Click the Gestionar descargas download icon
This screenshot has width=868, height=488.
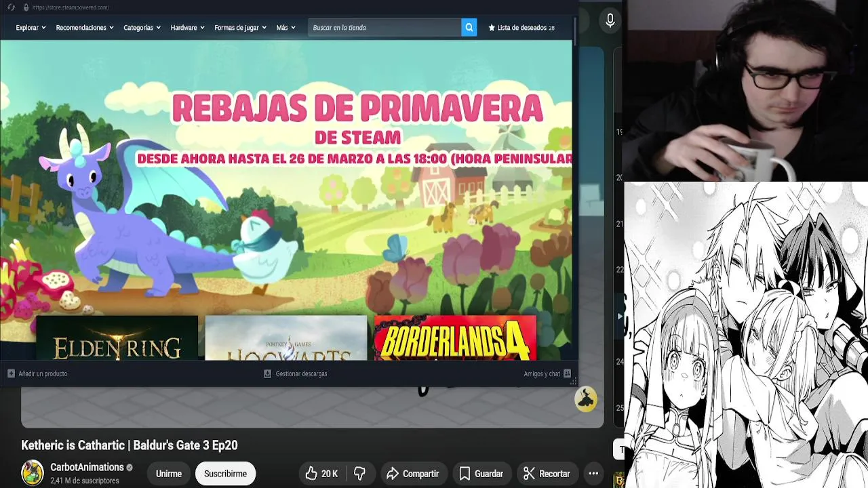coord(267,373)
